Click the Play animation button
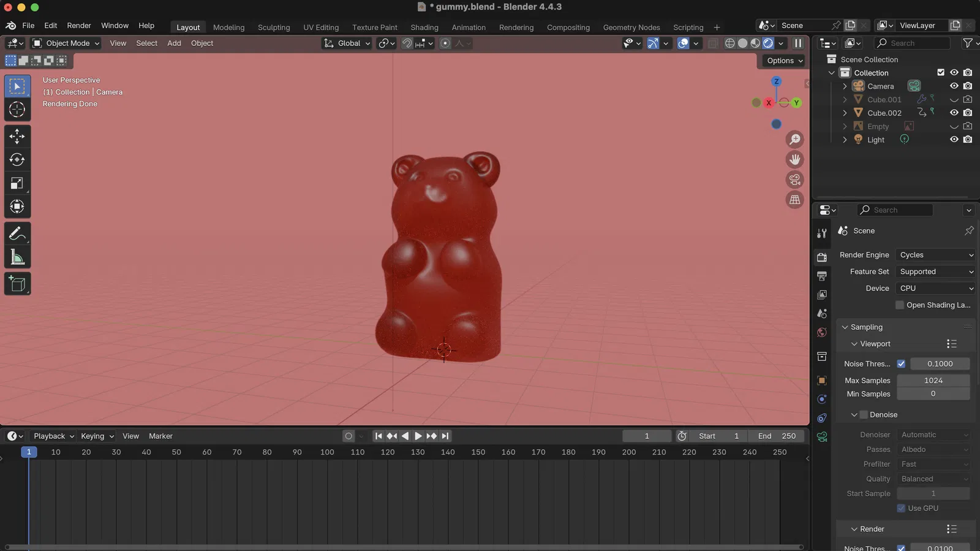980x551 pixels. coord(418,436)
